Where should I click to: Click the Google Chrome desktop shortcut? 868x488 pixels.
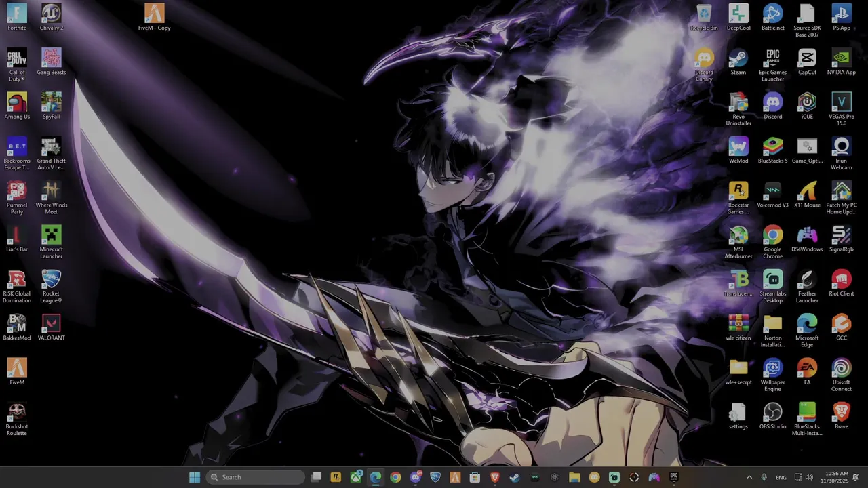[x=773, y=242]
